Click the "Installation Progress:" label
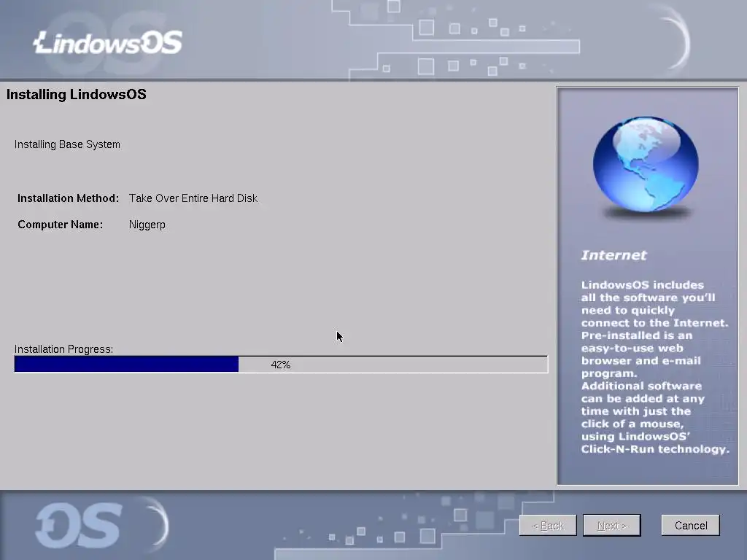This screenshot has height=560, width=747. 63,349
